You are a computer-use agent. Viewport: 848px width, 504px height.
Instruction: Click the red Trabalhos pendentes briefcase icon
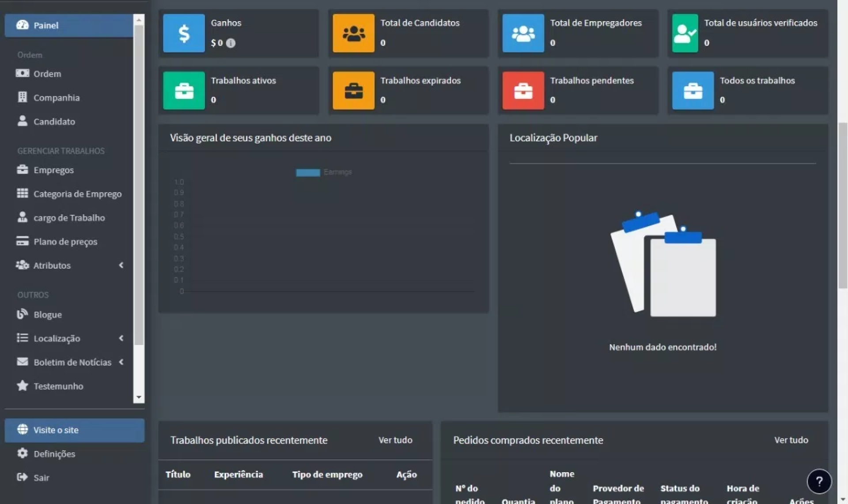click(523, 91)
